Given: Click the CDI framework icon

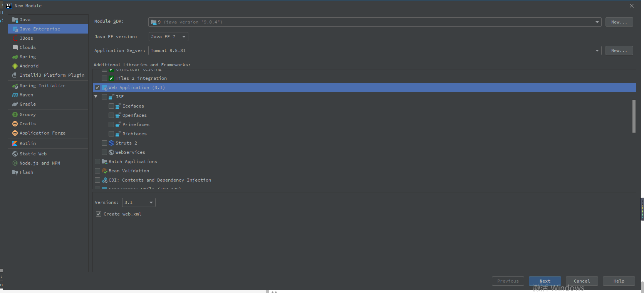Looking at the screenshot, I should [x=104, y=180].
